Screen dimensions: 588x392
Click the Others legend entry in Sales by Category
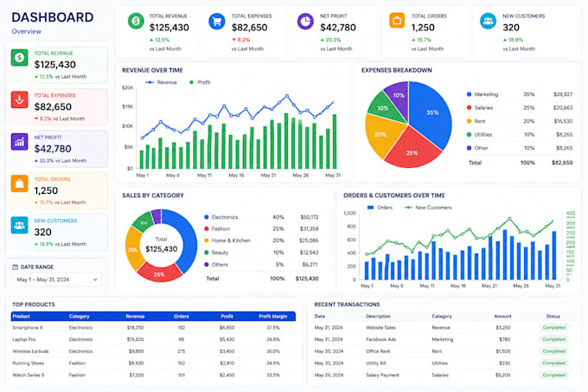[x=216, y=265]
